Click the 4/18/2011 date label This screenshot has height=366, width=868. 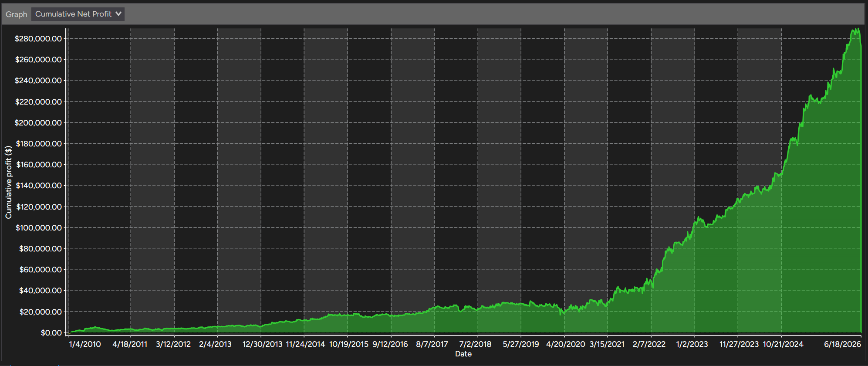tap(130, 344)
